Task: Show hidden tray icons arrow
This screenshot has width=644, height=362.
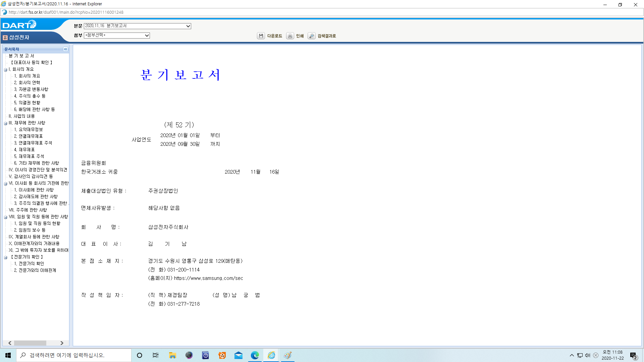Action: [x=572, y=355]
